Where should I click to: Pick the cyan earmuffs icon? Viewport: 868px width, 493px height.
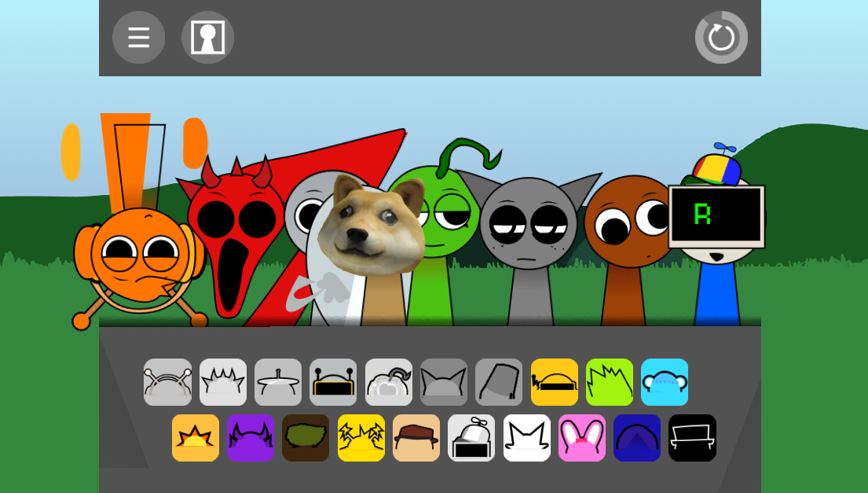(665, 382)
